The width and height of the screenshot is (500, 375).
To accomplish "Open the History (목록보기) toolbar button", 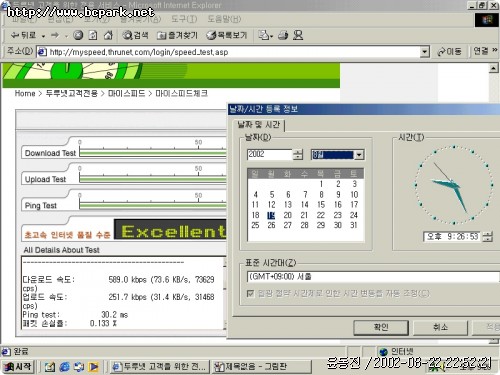I will pos(226,35).
